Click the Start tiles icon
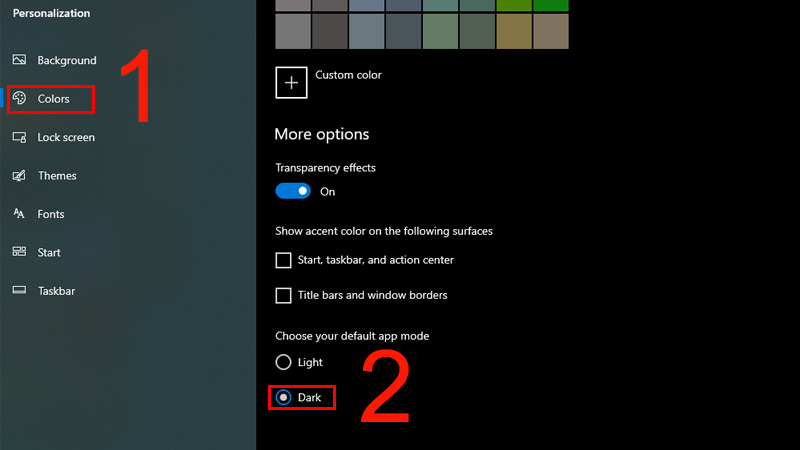Viewport: 800px width, 450px height. 19,252
